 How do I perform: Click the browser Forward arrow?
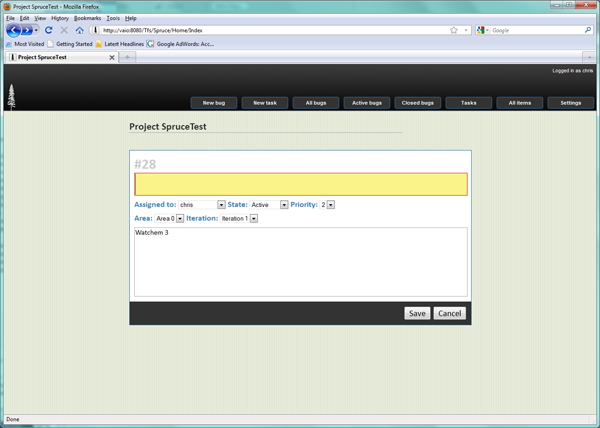[x=26, y=30]
